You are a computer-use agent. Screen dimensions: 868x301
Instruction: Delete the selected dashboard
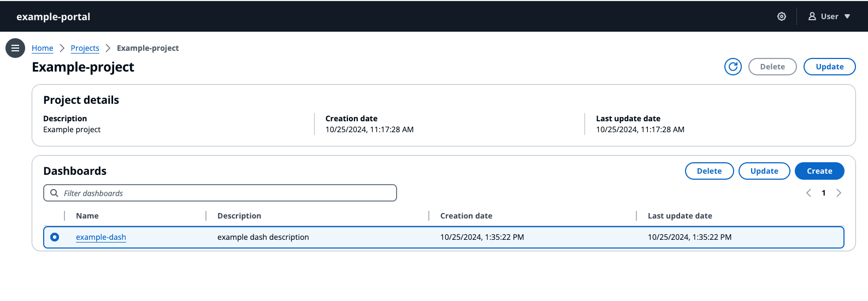coord(709,171)
